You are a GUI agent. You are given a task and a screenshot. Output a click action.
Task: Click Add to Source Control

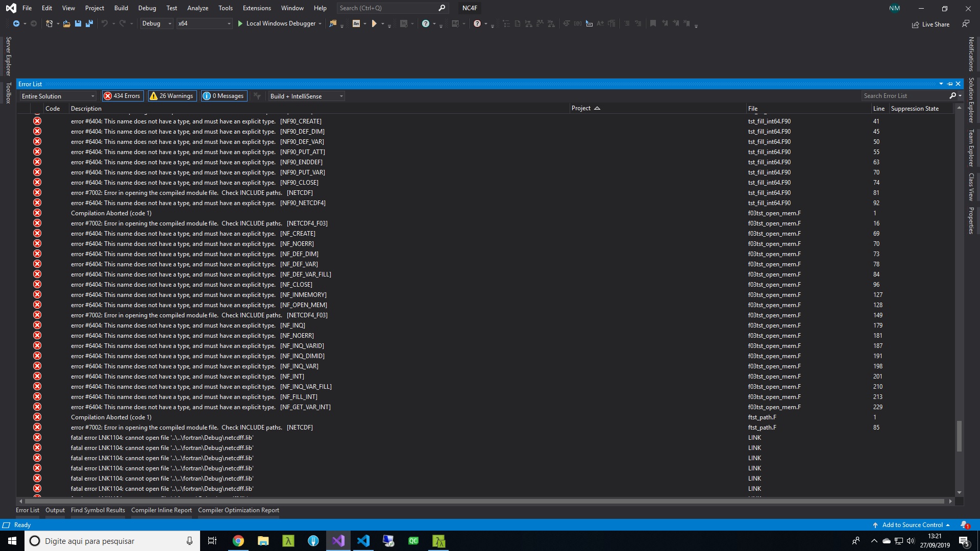click(x=912, y=525)
